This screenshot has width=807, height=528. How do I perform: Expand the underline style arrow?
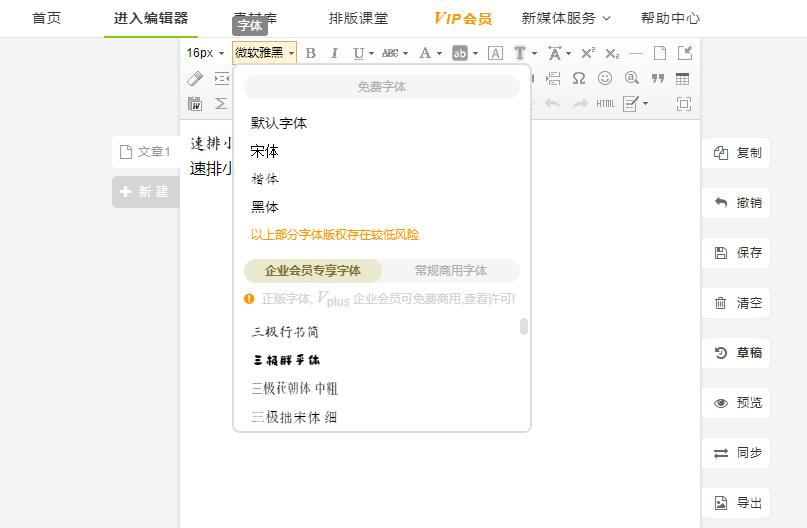371,54
